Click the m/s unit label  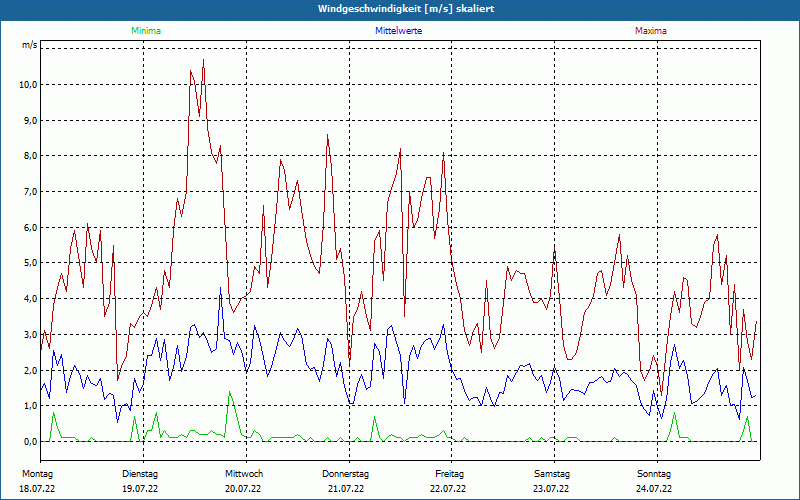(30, 45)
